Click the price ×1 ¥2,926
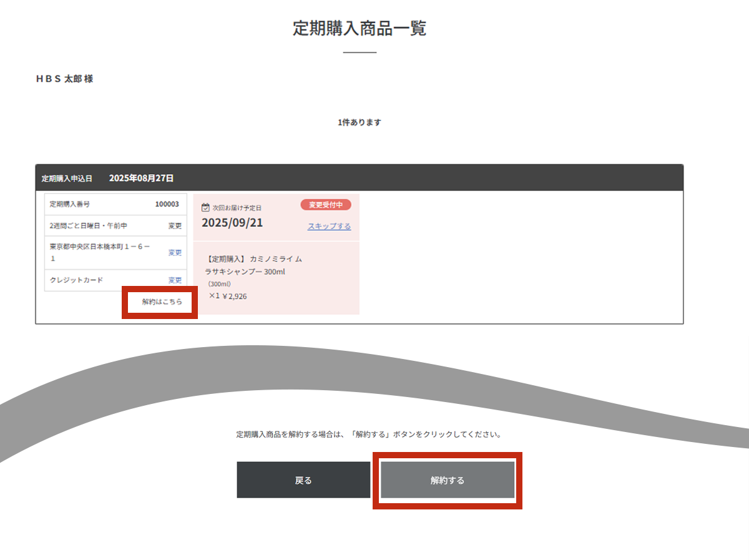Viewport: 749px width, 560px height. pos(228,296)
